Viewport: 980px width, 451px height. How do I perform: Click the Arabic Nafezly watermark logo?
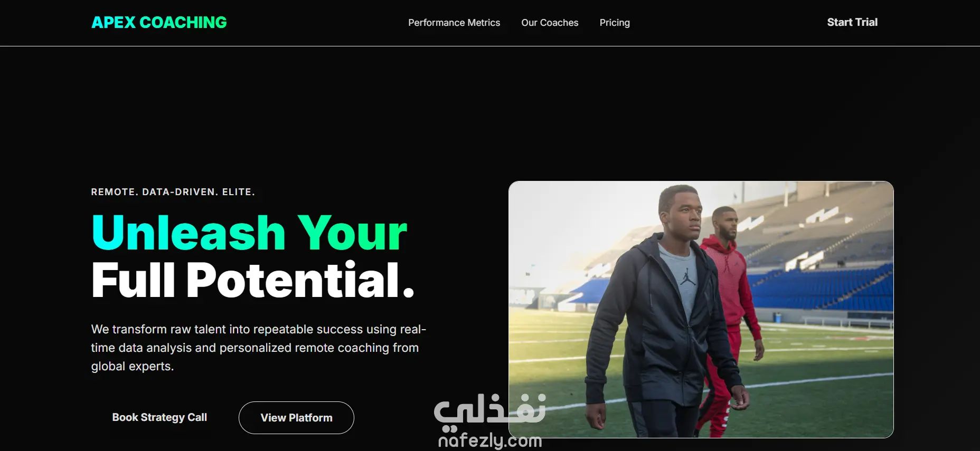(489, 409)
